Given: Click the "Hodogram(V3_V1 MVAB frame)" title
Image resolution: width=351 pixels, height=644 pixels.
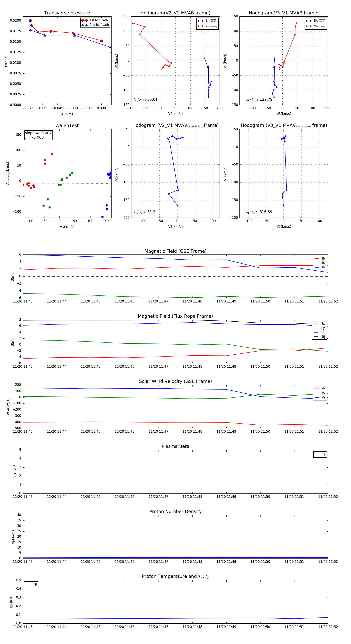Looking at the screenshot, I should coord(284,13).
